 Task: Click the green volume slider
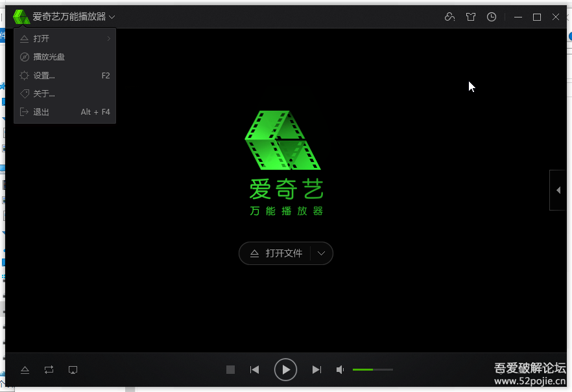coord(372,369)
